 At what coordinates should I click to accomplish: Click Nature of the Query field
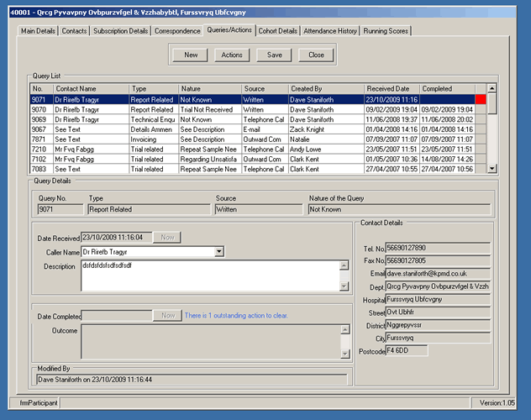(399, 209)
